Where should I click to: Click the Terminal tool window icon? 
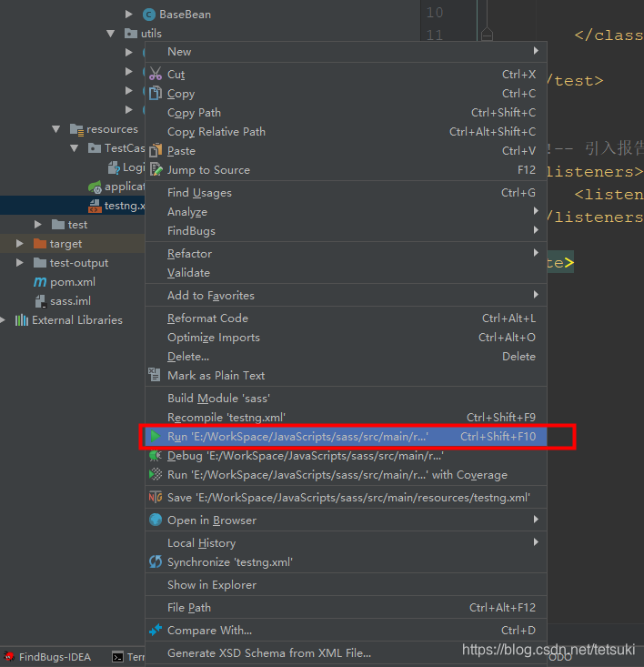click(117, 657)
